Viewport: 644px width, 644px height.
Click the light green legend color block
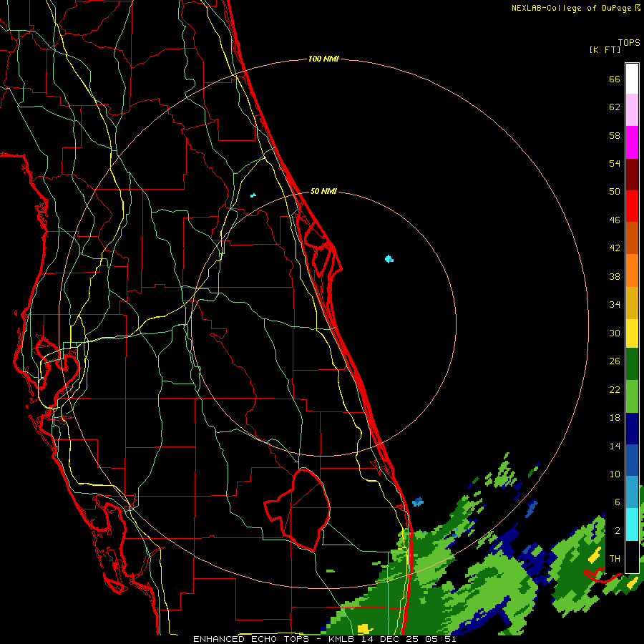pyautogui.click(x=632, y=396)
